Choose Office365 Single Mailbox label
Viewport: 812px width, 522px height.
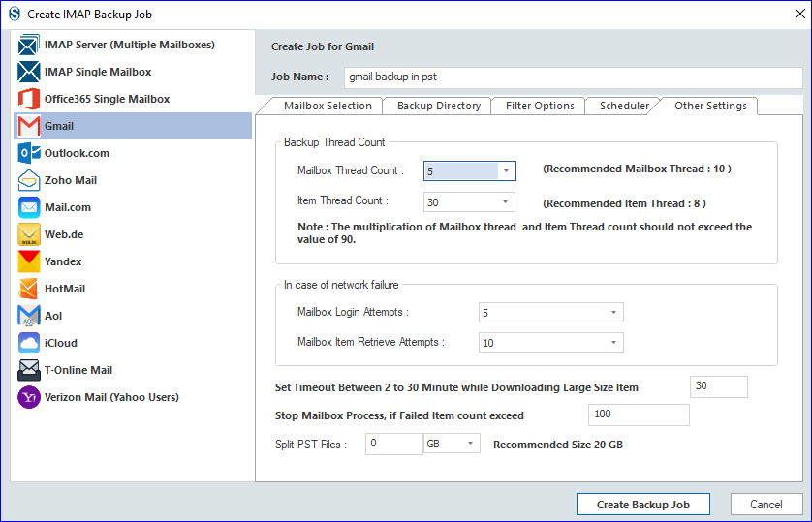point(107,99)
